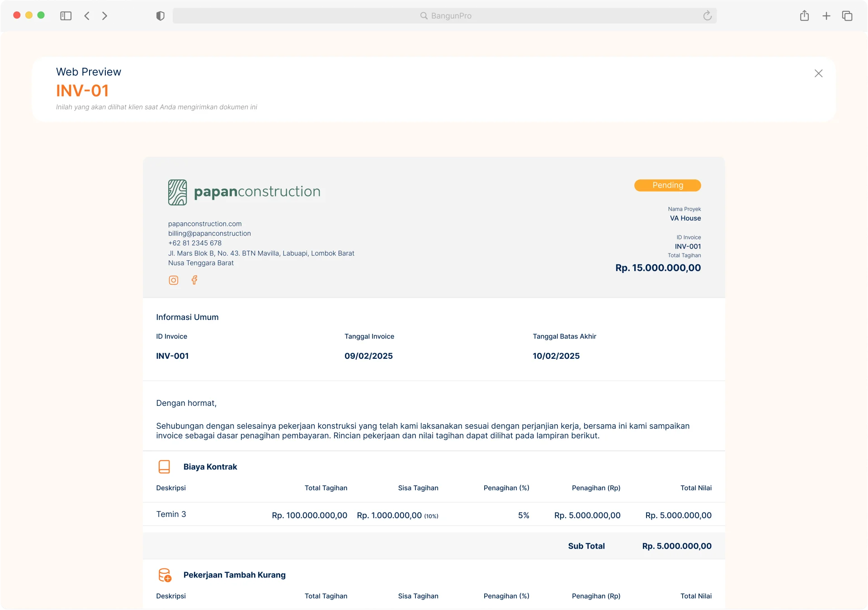This screenshot has width=868, height=610.
Task: Click the privacy shield icon in the toolbar
Action: coord(160,15)
